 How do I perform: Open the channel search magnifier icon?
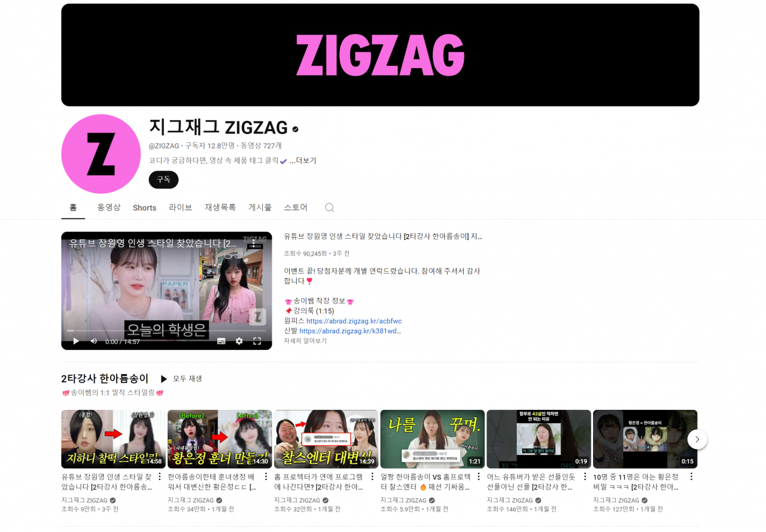[x=329, y=208]
